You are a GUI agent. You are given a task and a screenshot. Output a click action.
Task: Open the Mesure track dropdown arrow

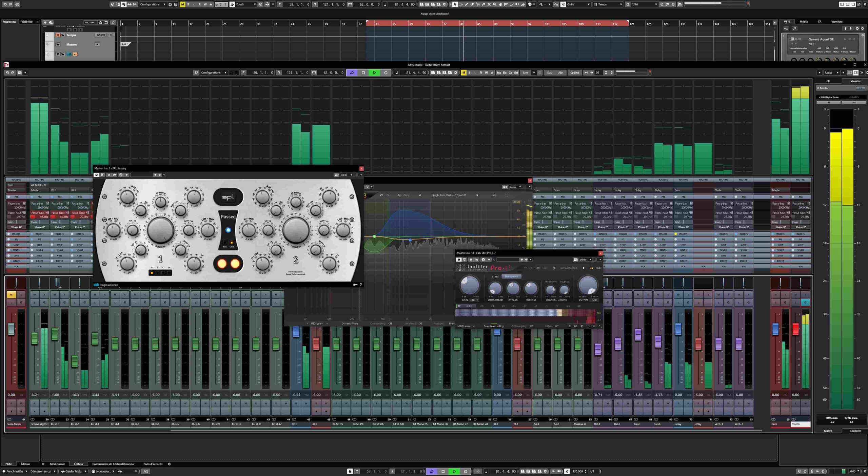click(x=97, y=44)
